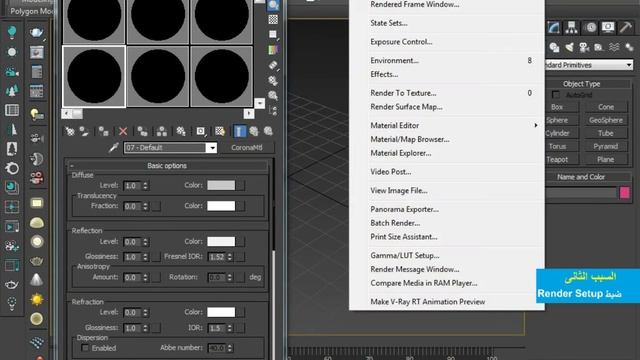
Task: Click the red X Reset Material icon
Action: click(123, 131)
